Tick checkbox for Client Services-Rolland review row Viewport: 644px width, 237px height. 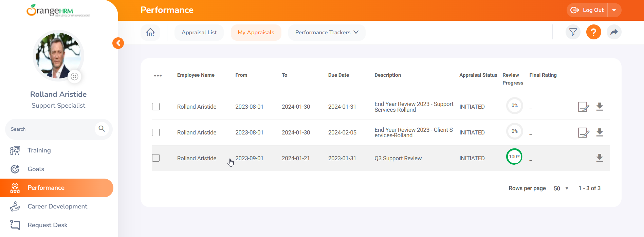click(x=156, y=132)
